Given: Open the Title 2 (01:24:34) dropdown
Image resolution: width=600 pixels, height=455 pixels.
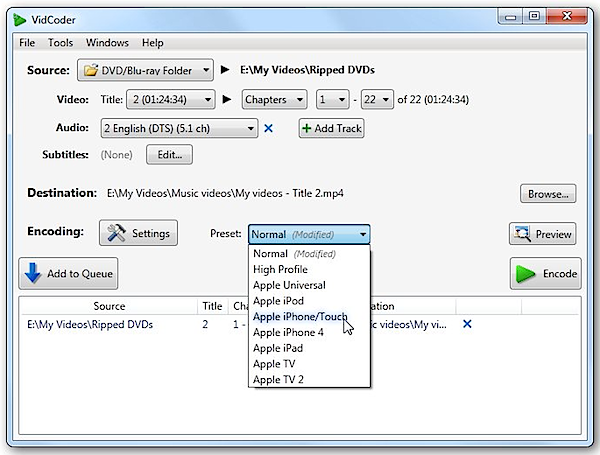Looking at the screenshot, I should pyautogui.click(x=171, y=99).
